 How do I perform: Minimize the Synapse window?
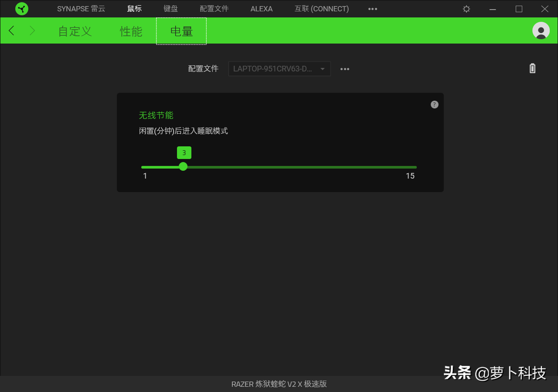(x=493, y=9)
